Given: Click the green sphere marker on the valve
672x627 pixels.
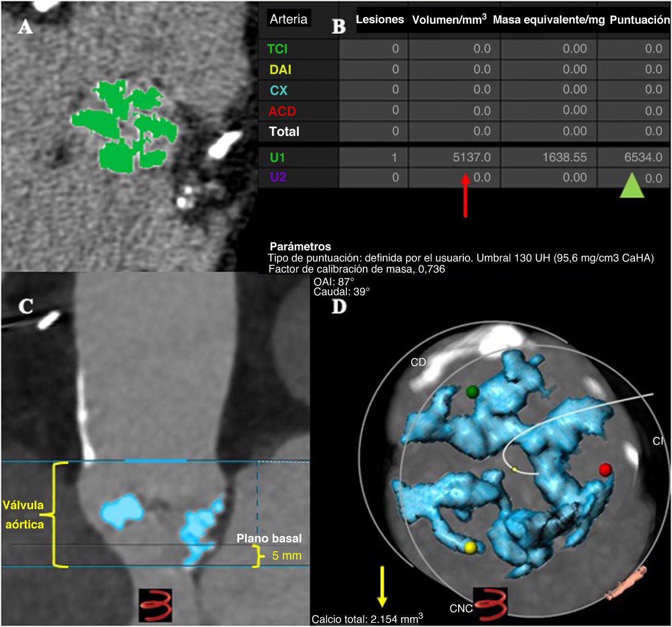Looking at the screenshot, I should click(472, 392).
